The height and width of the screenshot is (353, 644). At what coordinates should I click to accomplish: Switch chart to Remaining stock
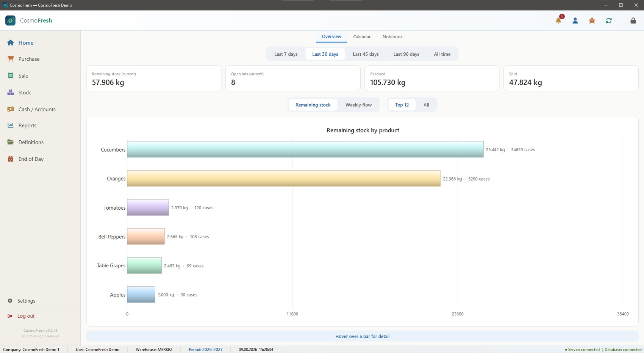click(313, 105)
